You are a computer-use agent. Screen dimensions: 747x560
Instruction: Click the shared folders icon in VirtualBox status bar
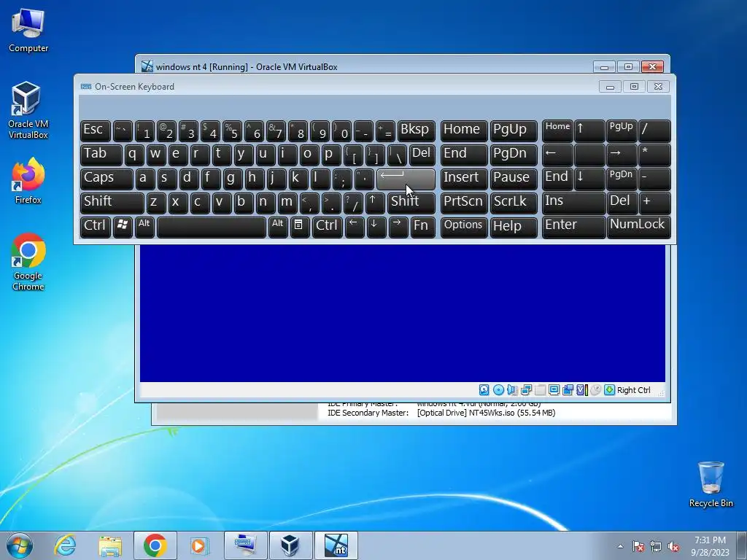point(540,390)
